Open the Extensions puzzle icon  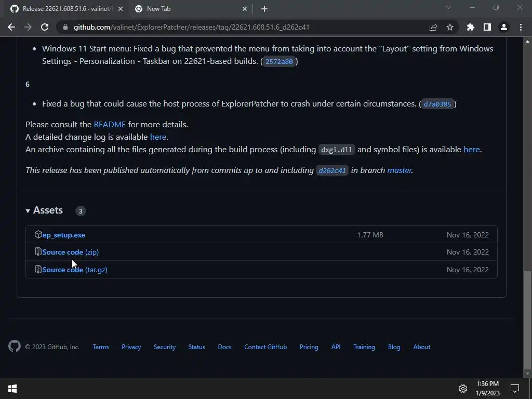coord(470,27)
